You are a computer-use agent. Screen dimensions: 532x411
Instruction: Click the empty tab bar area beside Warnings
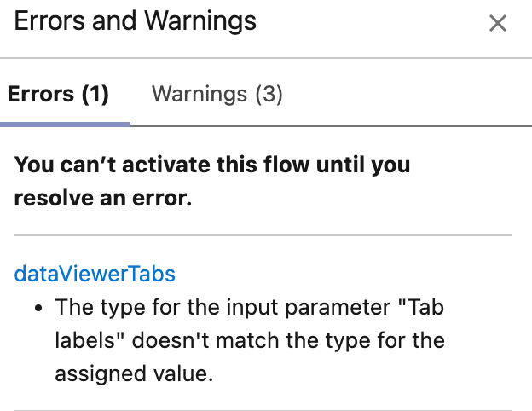(408, 94)
